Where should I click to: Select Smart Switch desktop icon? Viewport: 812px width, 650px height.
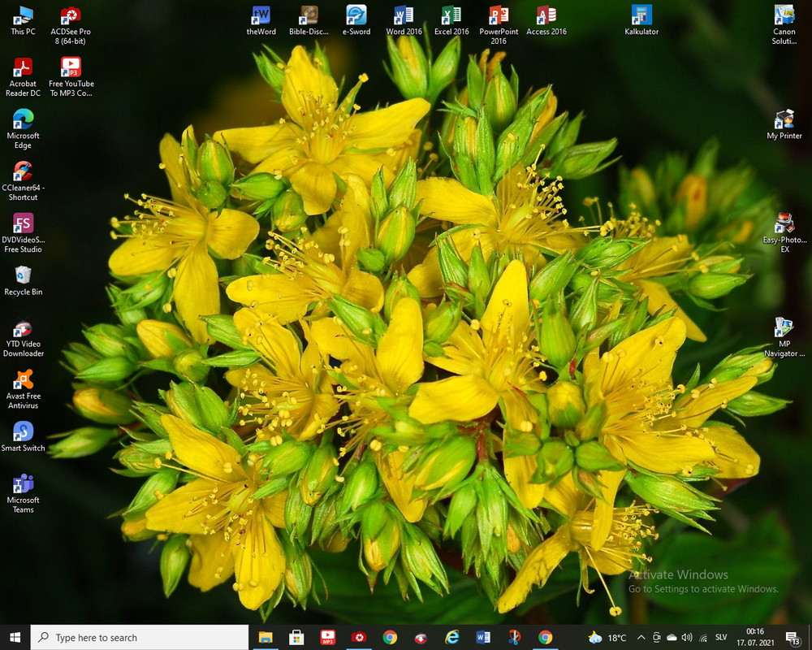pos(23,437)
